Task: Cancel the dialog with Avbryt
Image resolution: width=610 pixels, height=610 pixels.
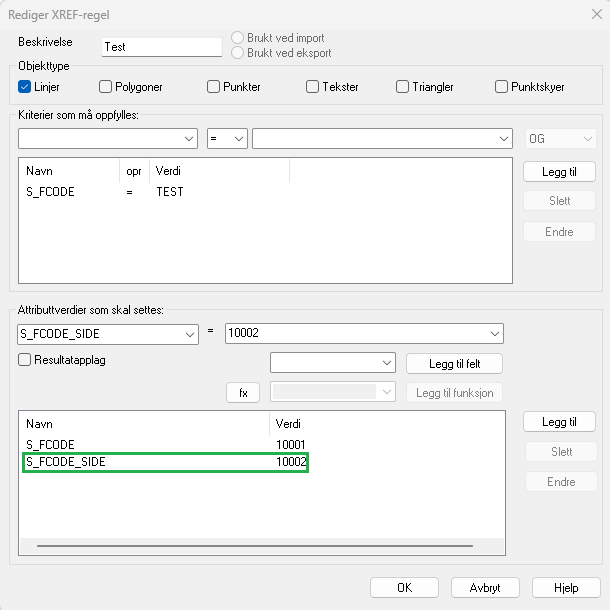Action: coord(485,587)
